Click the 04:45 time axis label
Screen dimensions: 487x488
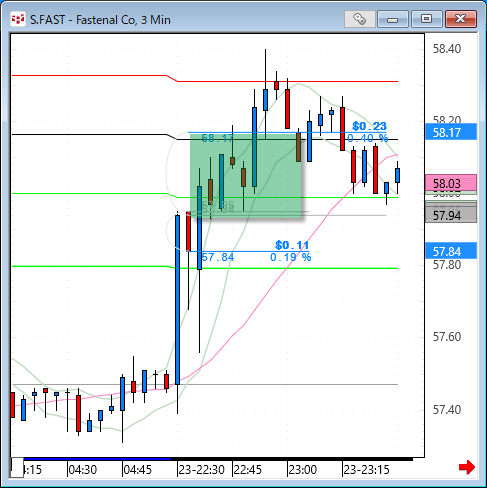coord(137,470)
